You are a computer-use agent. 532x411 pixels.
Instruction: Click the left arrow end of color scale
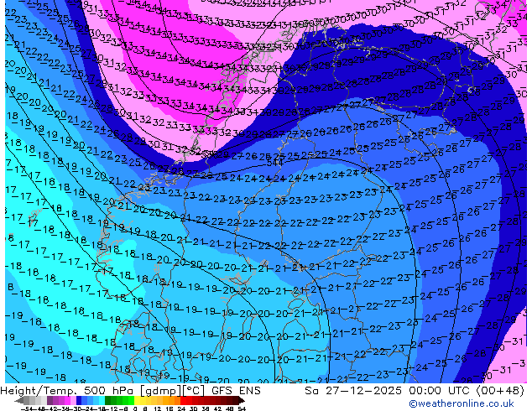[x=19, y=400]
